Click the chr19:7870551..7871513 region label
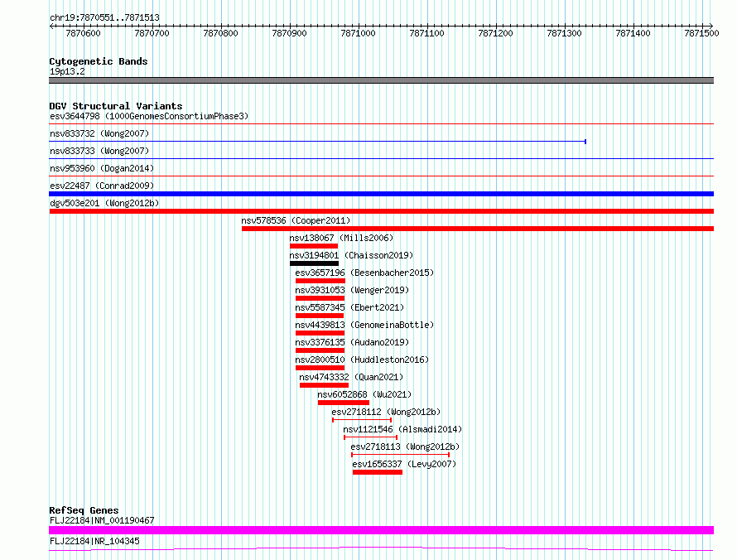 pyautogui.click(x=104, y=17)
